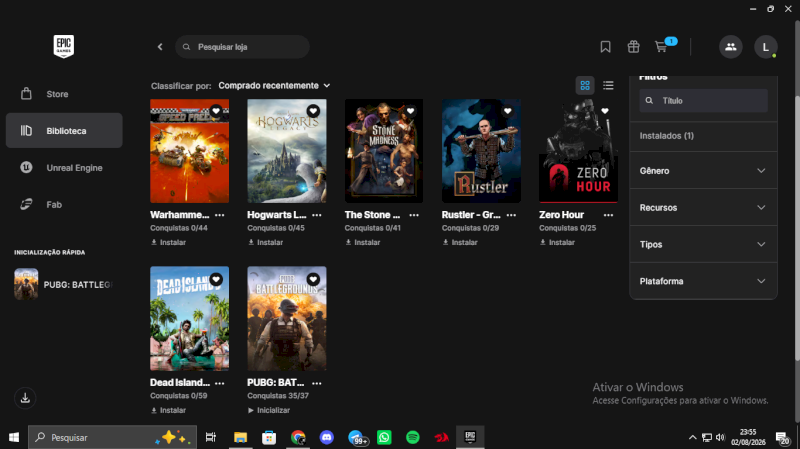This screenshot has width=800, height=449.
Task: Click the Windows taskbar Pesquisar box
Action: tap(112, 437)
